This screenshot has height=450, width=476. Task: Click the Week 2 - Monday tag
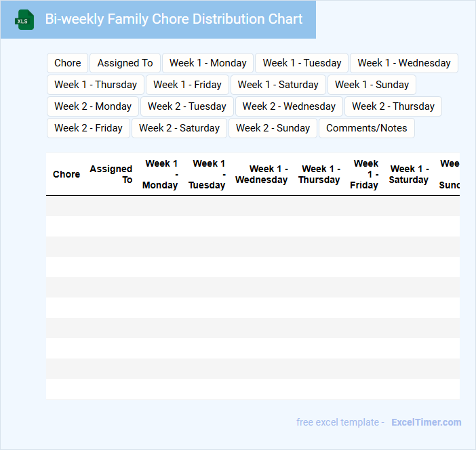click(x=93, y=106)
